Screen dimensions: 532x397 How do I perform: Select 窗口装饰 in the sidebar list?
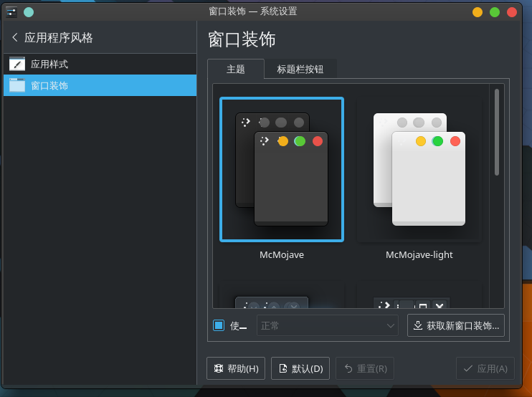tap(100, 85)
